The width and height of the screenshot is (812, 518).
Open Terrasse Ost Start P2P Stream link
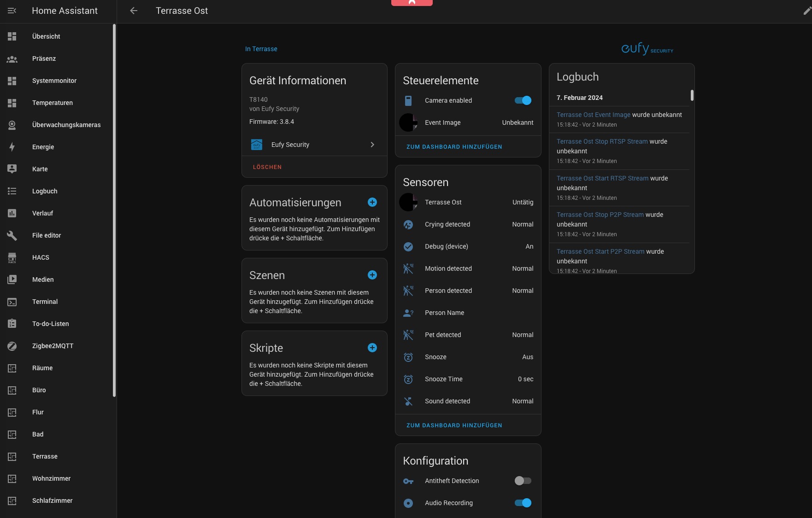click(600, 251)
